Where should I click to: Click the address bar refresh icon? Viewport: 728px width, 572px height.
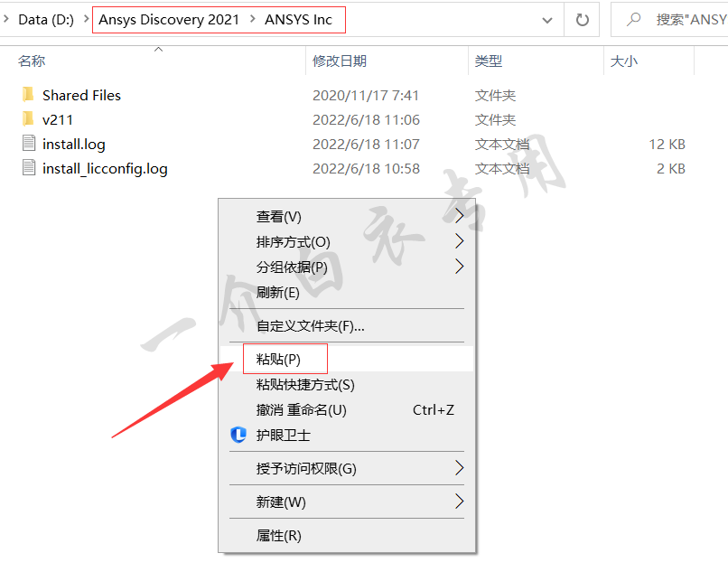click(x=583, y=20)
